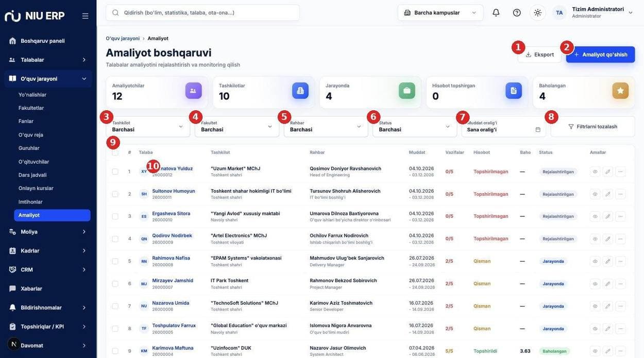The width and height of the screenshot is (644, 358).
Task: Edit Toshpulatov Farrux's internship with the pencil icon
Action: click(x=608, y=329)
